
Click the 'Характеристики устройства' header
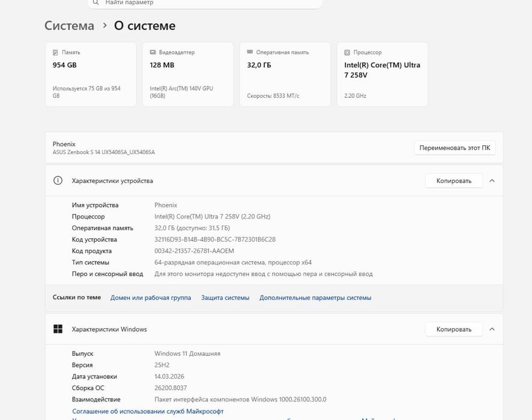[112, 181]
